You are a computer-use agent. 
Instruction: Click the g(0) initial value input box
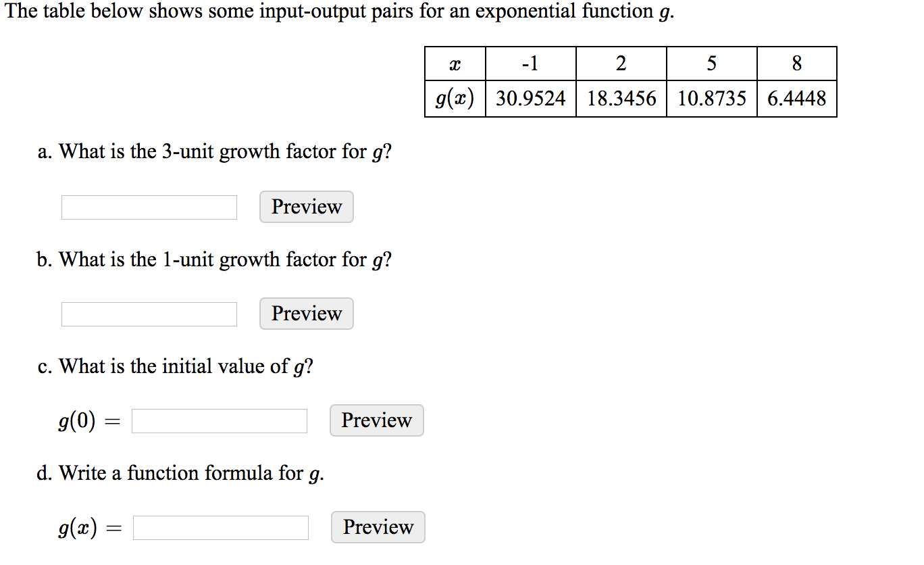[x=220, y=421]
